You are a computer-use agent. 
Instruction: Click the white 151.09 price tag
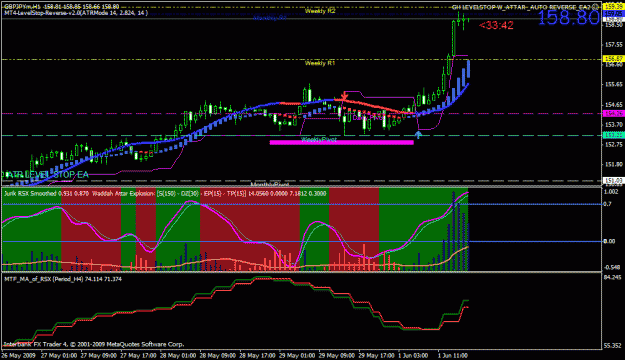(x=613, y=181)
